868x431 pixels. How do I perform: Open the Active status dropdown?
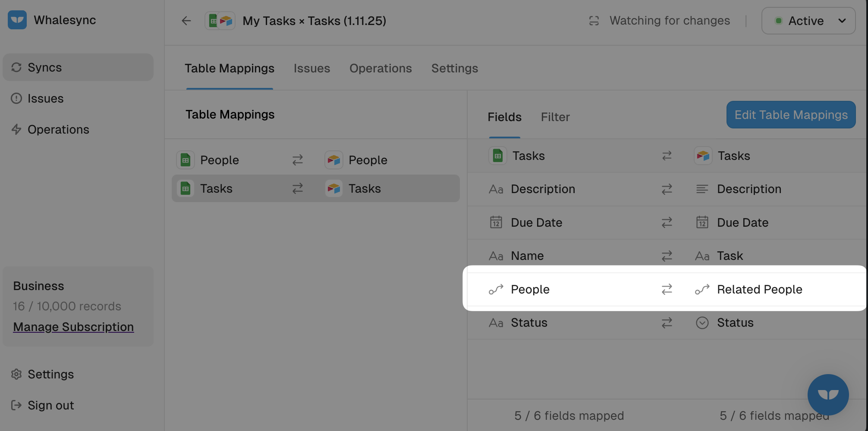(808, 21)
